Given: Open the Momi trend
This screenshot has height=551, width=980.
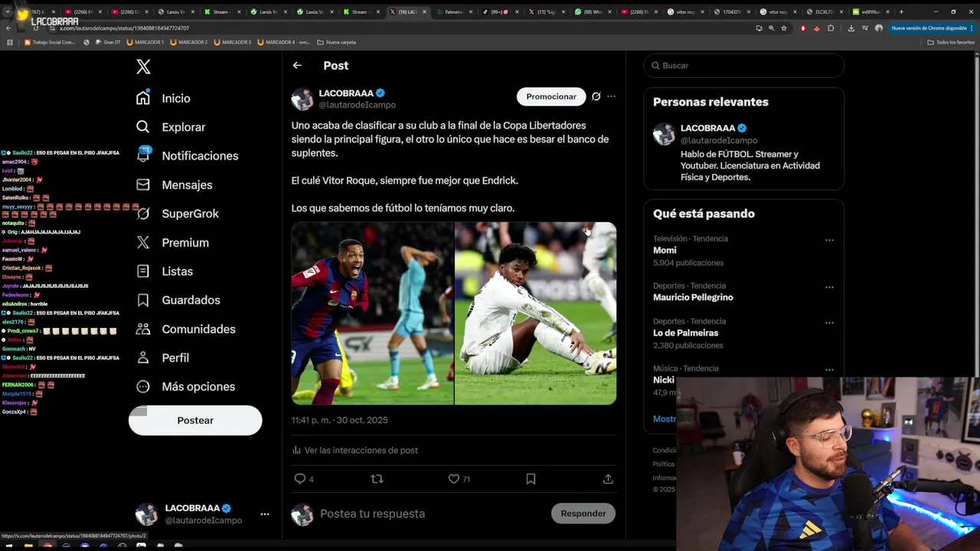Looking at the screenshot, I should pyautogui.click(x=665, y=250).
